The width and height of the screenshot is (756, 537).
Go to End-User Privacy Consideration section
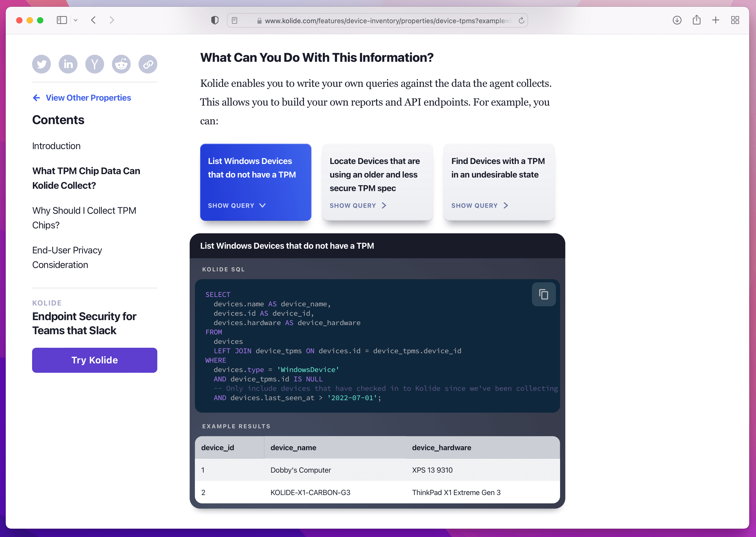[x=67, y=257]
